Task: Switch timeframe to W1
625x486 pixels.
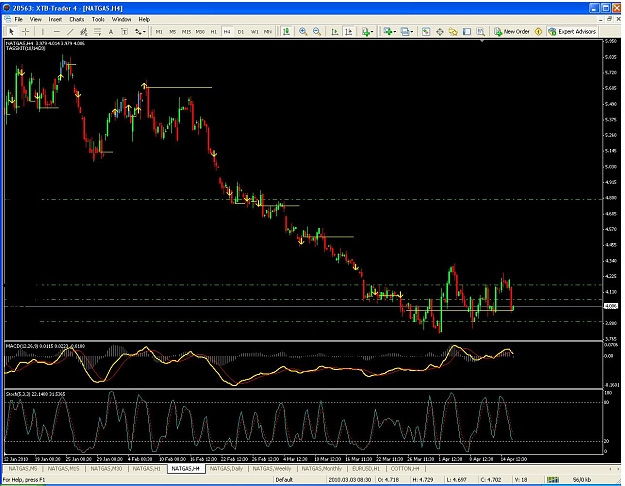Action: click(x=255, y=31)
